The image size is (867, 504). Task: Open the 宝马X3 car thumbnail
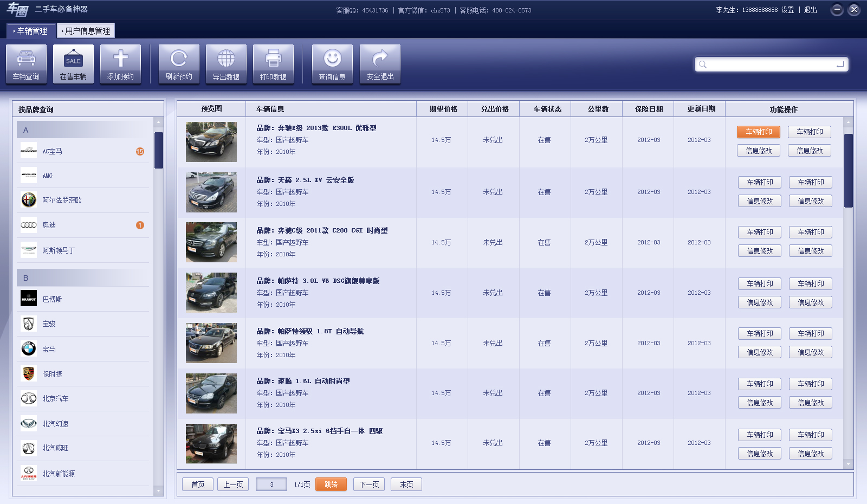pyautogui.click(x=211, y=443)
